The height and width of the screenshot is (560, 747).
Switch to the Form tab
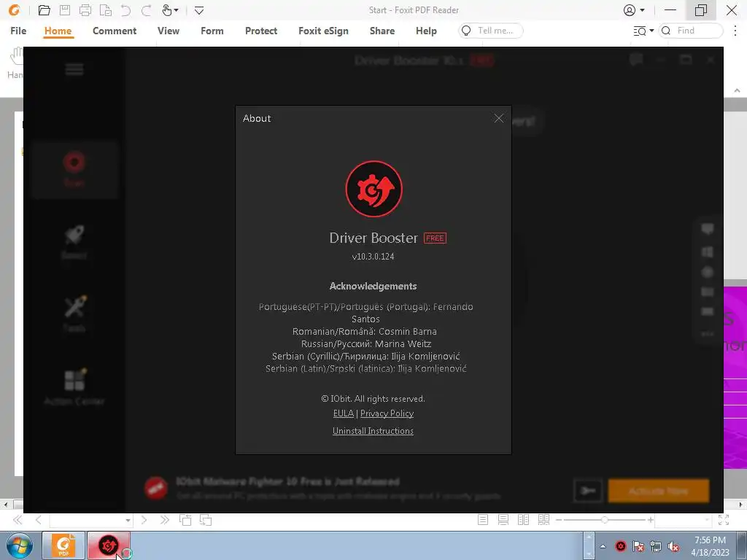tap(212, 31)
